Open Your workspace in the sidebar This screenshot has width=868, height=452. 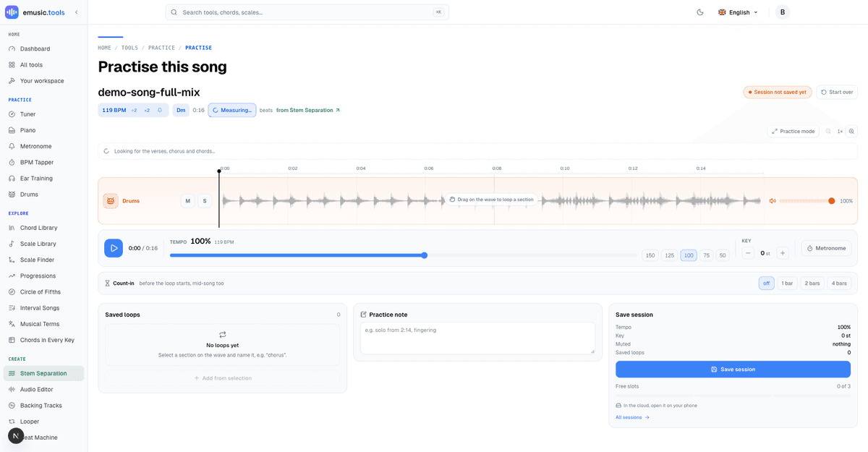[43, 81]
